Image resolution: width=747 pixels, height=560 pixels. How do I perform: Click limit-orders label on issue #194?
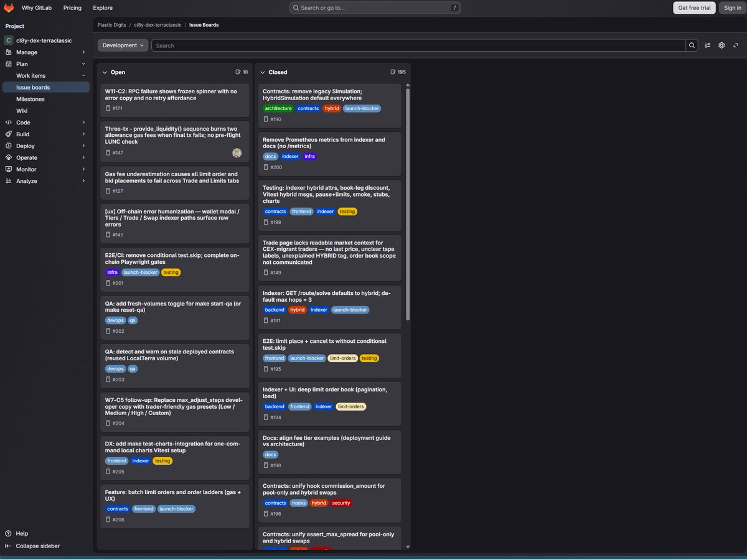click(351, 406)
